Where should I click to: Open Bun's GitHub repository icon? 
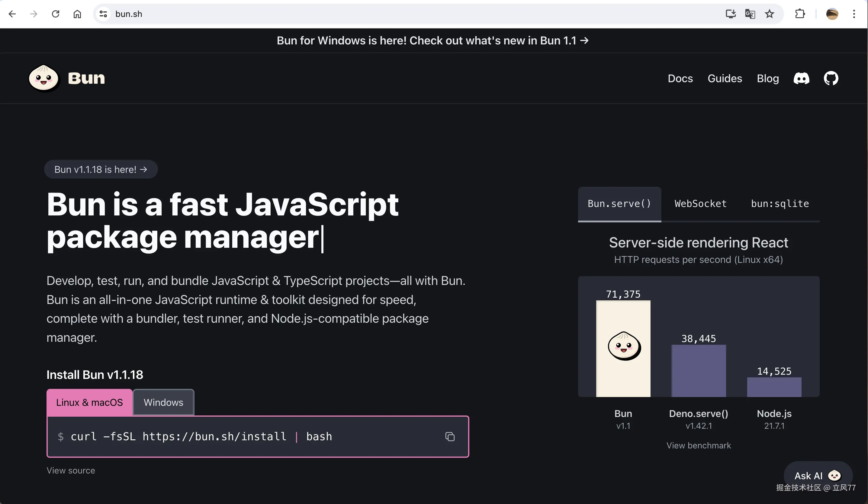click(831, 79)
